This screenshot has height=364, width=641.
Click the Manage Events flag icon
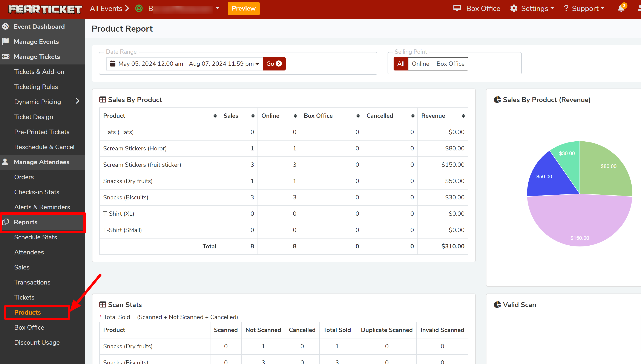pyautogui.click(x=6, y=41)
